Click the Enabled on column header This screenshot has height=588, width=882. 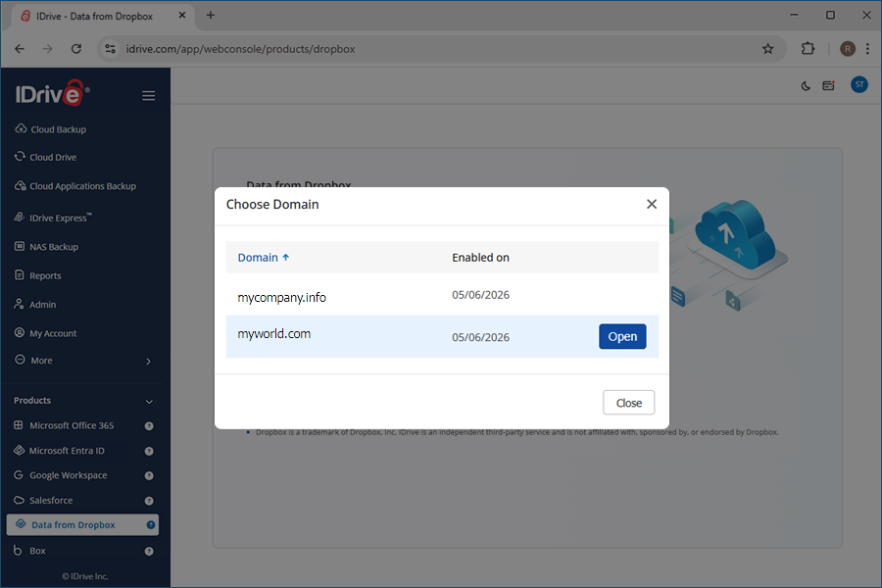(x=480, y=258)
